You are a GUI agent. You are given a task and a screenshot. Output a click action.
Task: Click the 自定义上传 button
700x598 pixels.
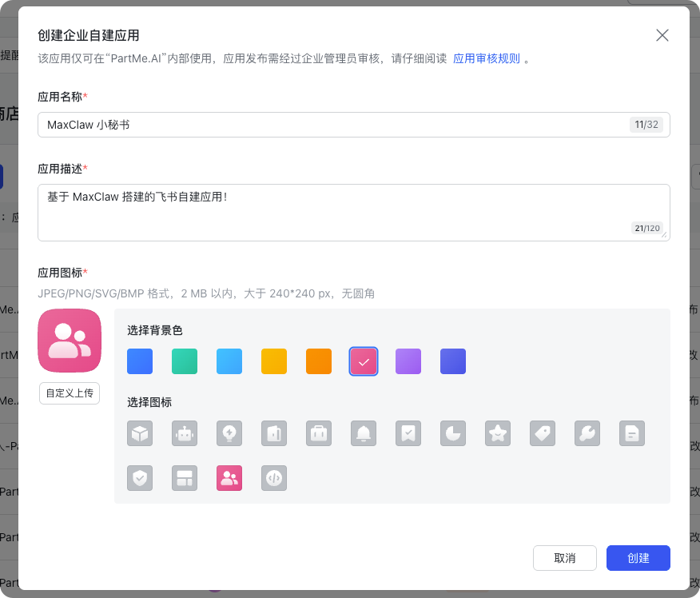(70, 393)
